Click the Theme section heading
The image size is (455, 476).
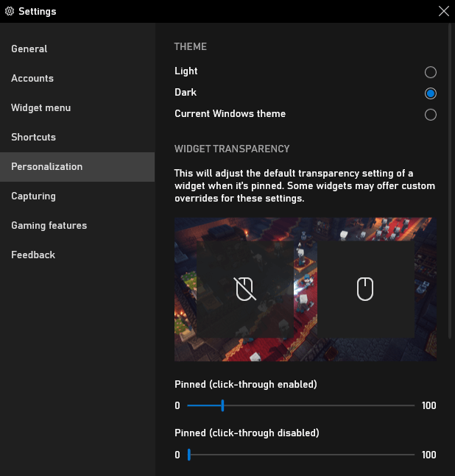pos(191,46)
